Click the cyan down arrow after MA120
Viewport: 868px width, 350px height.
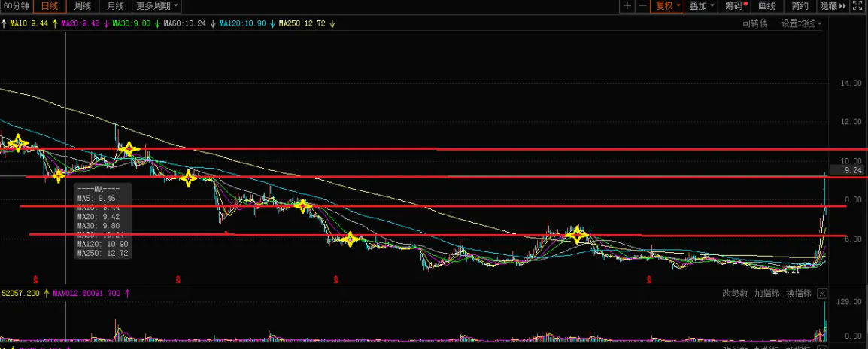point(272,23)
